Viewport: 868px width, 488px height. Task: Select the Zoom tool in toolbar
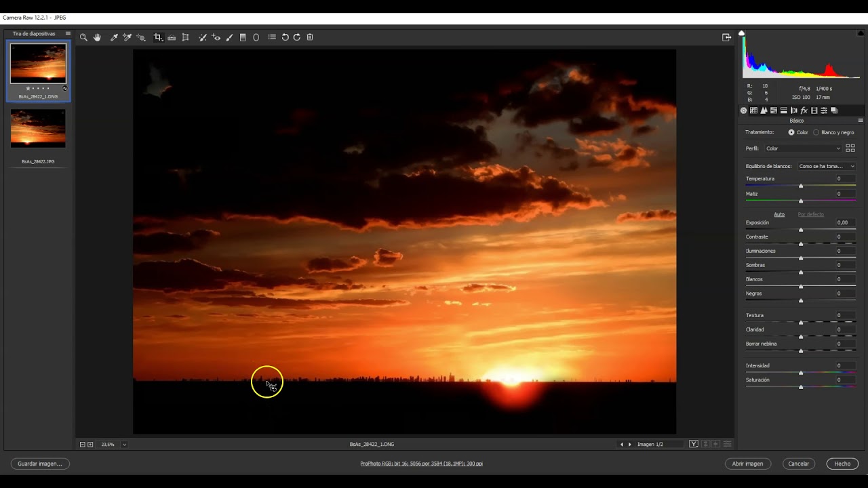(x=83, y=37)
